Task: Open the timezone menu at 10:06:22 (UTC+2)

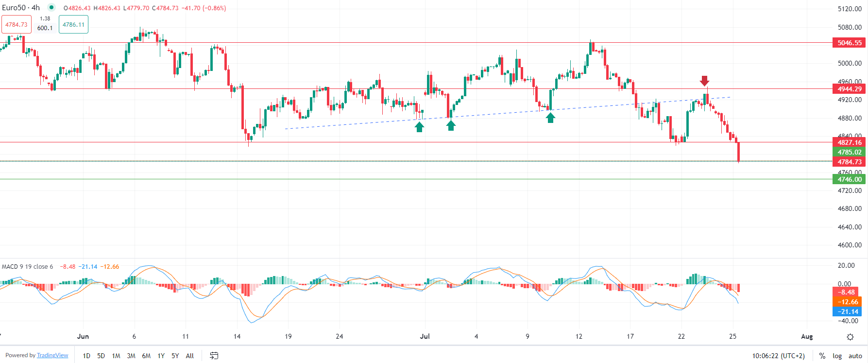Action: (778, 356)
